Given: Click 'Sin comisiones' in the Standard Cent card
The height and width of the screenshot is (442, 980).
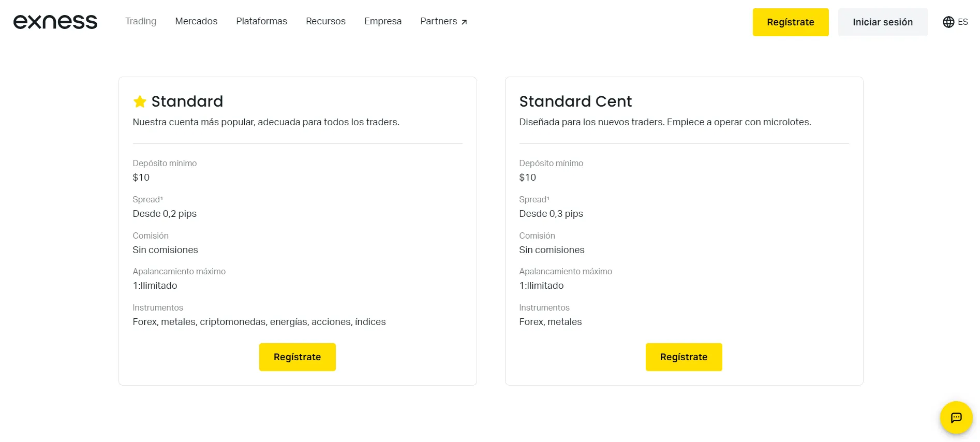Looking at the screenshot, I should click(552, 250).
